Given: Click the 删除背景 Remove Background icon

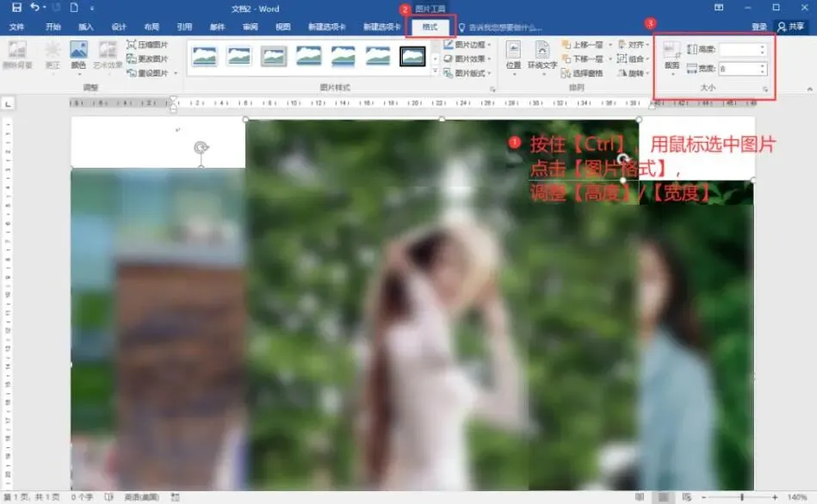Looking at the screenshot, I should 16,55.
